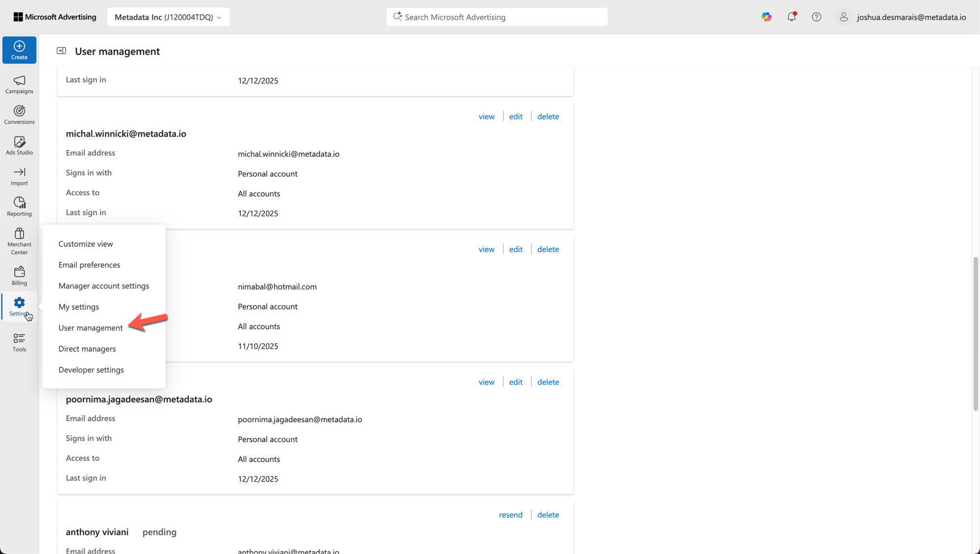This screenshot has width=980, height=554.
Task: Open the notifications bell
Action: click(791, 17)
